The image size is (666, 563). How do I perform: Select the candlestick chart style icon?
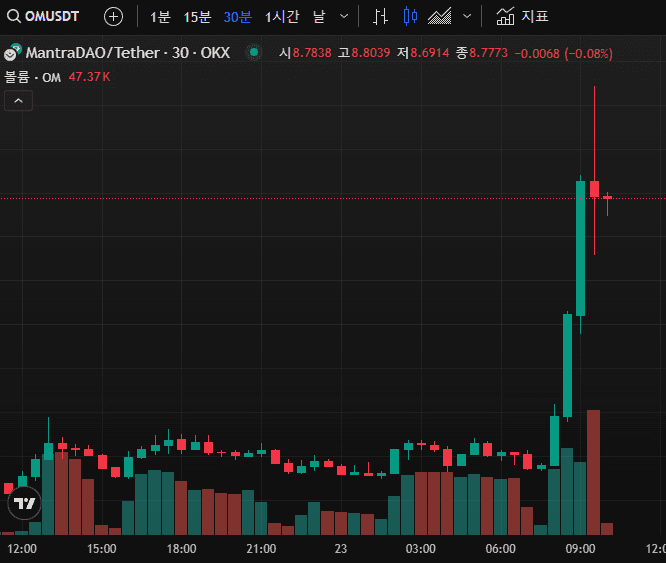408,17
